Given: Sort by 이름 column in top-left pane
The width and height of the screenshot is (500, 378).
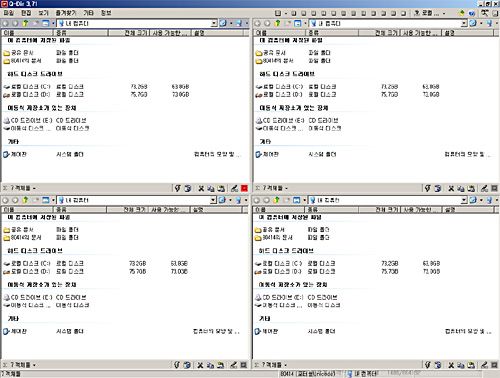Looking at the screenshot, I should click(x=27, y=33).
